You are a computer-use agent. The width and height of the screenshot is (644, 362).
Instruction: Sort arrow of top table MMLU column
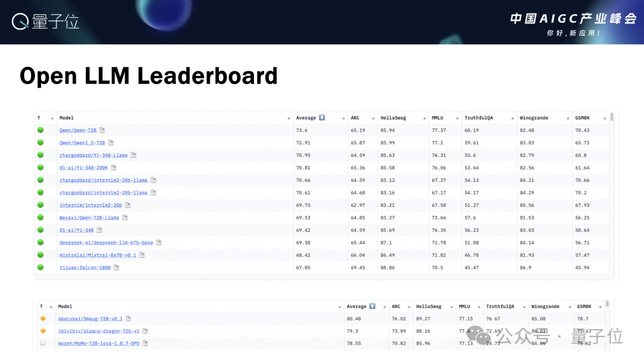(x=457, y=118)
